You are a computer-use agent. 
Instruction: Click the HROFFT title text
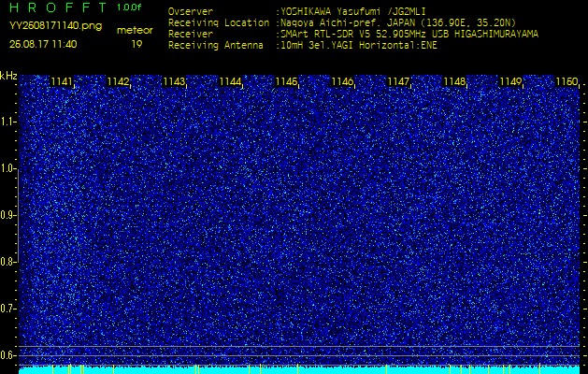pos(58,7)
